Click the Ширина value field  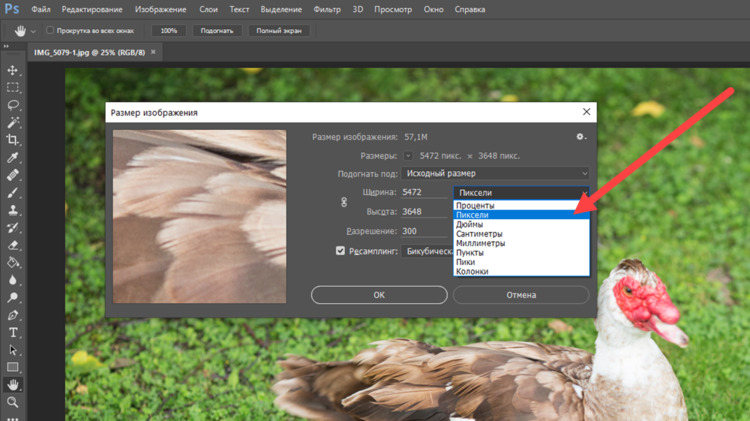(x=424, y=192)
